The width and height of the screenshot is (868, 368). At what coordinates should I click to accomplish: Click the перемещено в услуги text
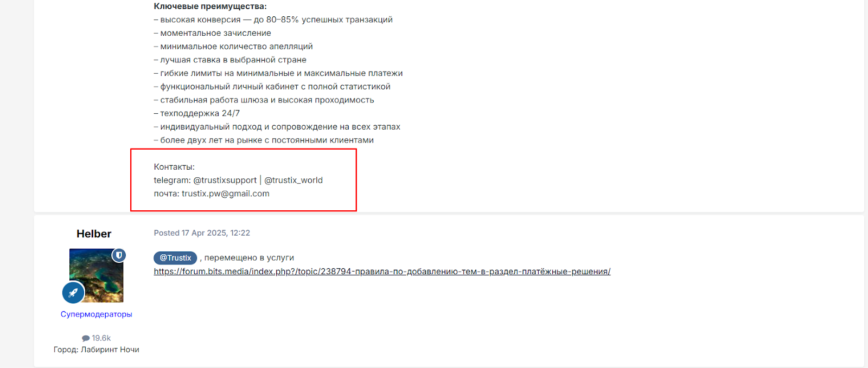coord(249,258)
